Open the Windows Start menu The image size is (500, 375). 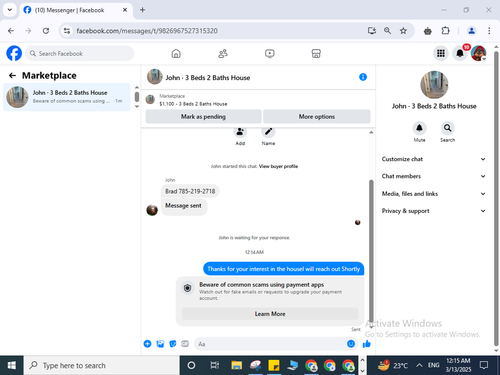coord(12,365)
